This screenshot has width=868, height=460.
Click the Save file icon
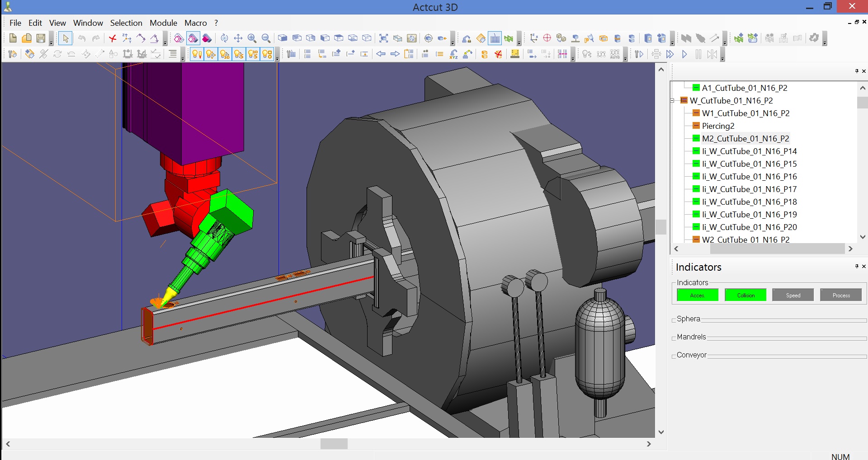click(x=41, y=38)
